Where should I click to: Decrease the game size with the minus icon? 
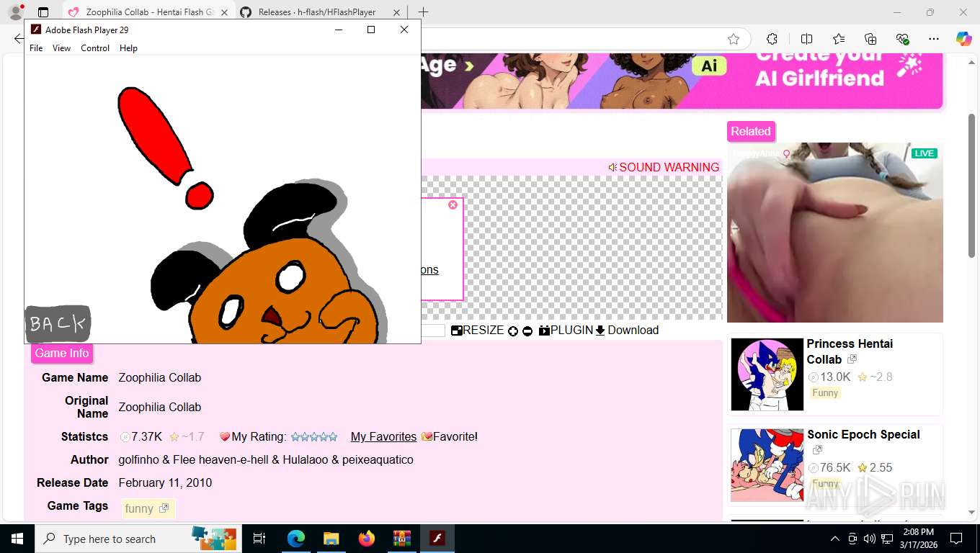coord(527,331)
